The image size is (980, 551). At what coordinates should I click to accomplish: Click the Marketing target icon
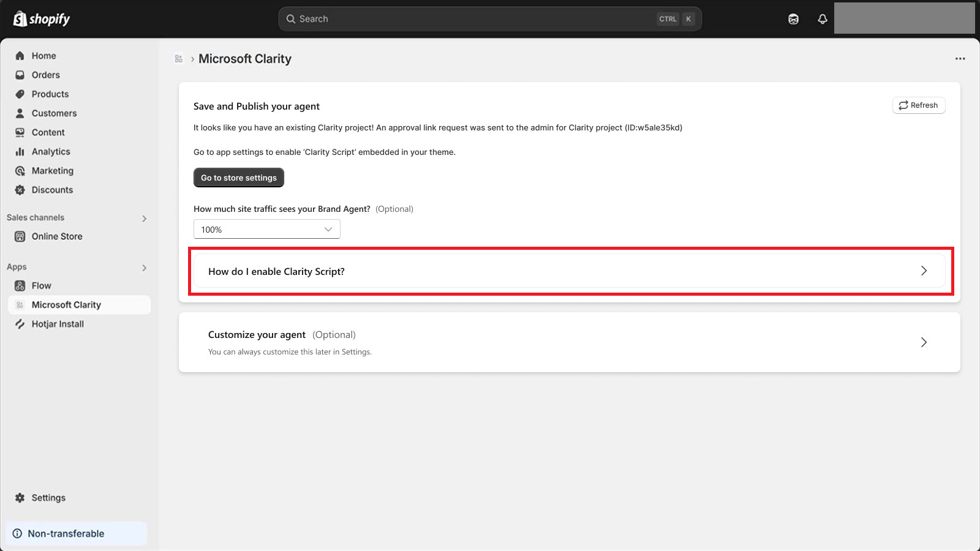pyautogui.click(x=20, y=171)
